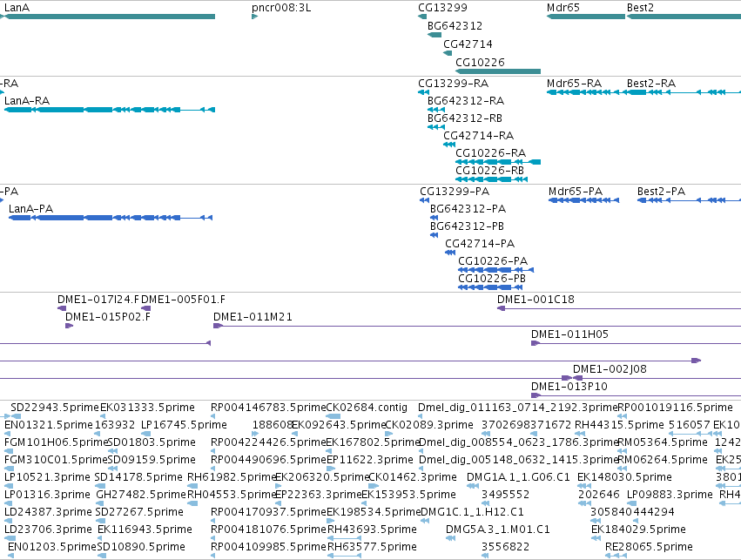This screenshot has height=560, width=741.
Task: Select Dmel_dig_011163_0714_2192.3prime label
Action: coord(518,408)
